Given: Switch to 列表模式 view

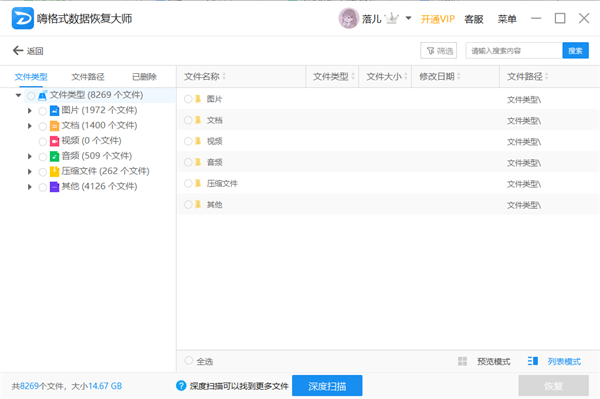Looking at the screenshot, I should click(564, 362).
